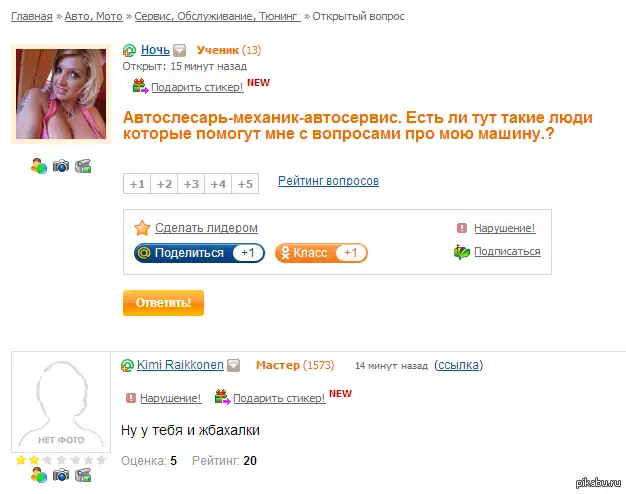Open the video camera icon under asker's avatar

83,166
